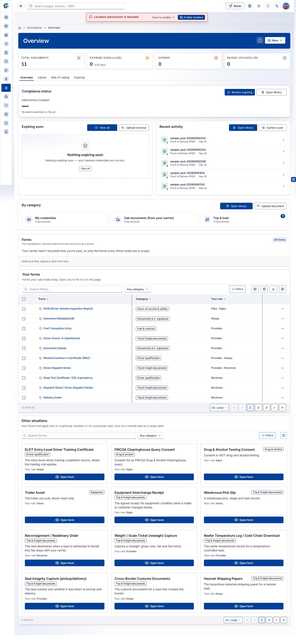
Task: Switch to the Expiring tab
Action: 79,78
